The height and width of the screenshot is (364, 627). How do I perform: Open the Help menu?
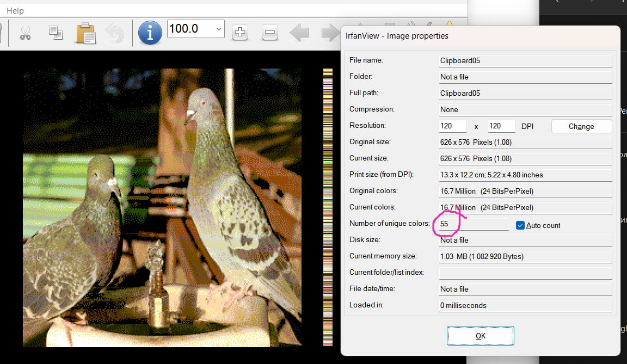click(15, 11)
